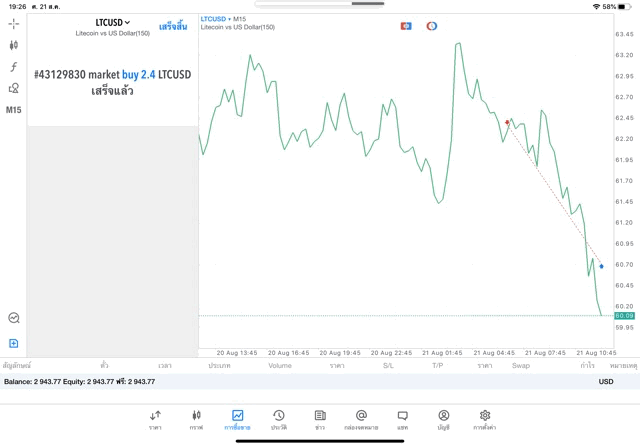Image resolution: width=640 pixels, height=447 pixels.
Task: Click the blue buy marker on chart
Action: tap(601, 267)
